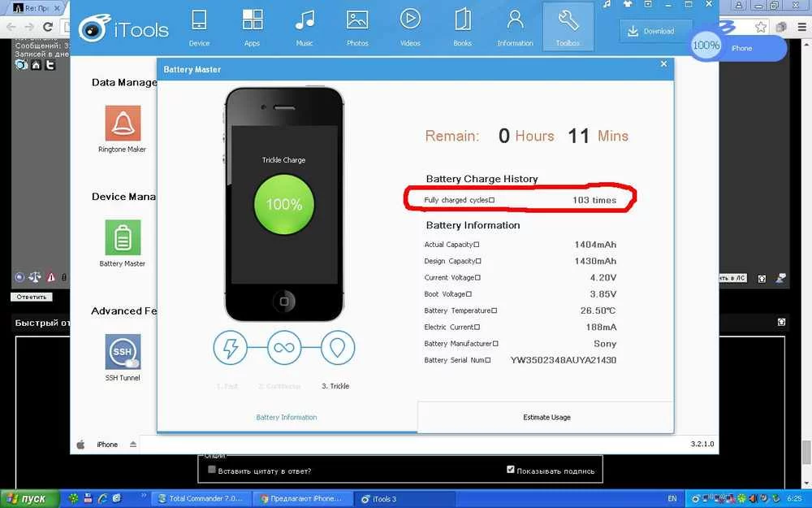Uncheck 'Показывать подпись' checkbox
Viewport: 812px width, 508px height.
[511, 469]
